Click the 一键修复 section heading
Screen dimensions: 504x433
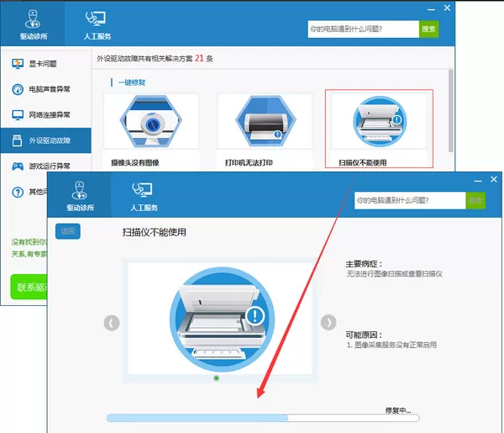click(132, 82)
